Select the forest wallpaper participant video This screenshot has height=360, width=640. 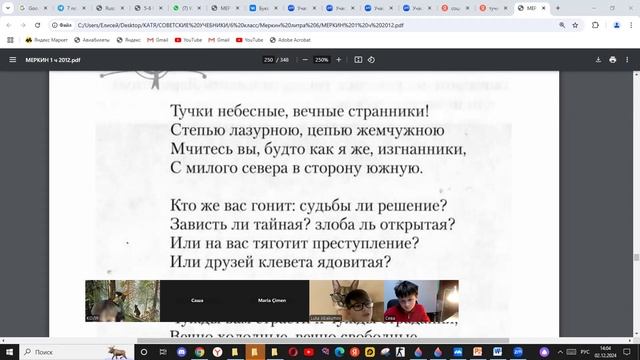pyautogui.click(x=122, y=301)
